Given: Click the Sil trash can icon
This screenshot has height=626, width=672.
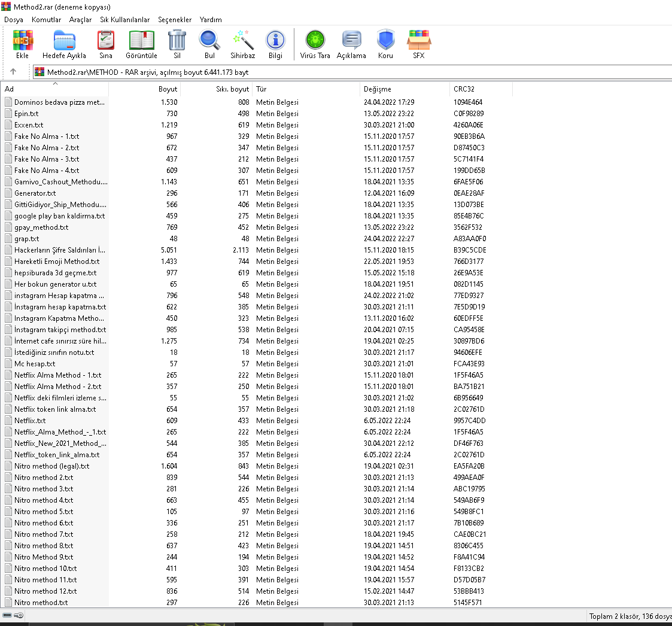Looking at the screenshot, I should tap(177, 41).
